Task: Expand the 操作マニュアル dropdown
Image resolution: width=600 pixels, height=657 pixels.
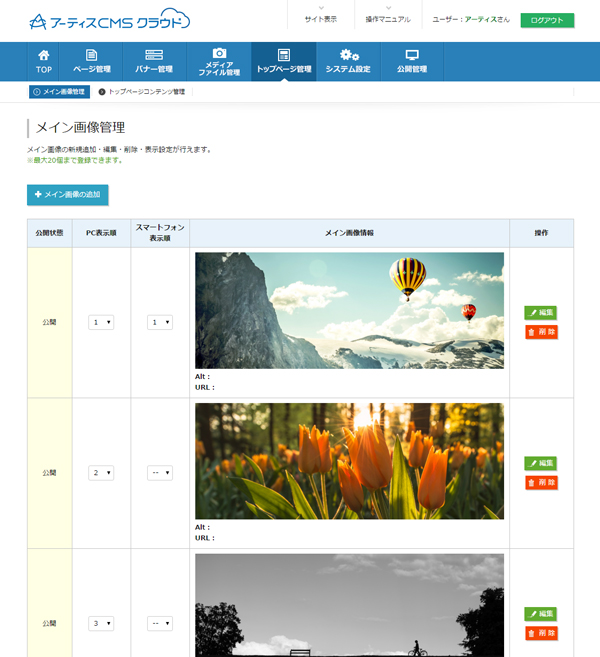Action: click(x=388, y=15)
